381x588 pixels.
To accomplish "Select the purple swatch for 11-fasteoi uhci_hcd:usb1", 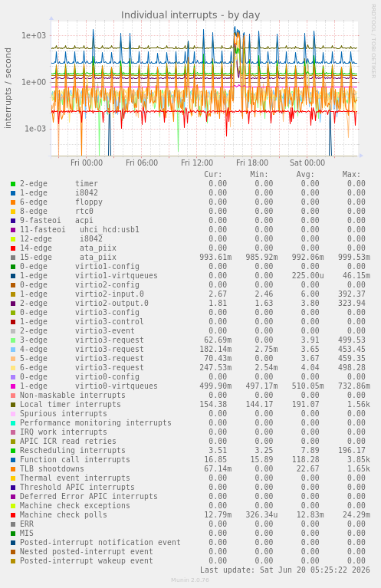I will (x=13, y=230).
